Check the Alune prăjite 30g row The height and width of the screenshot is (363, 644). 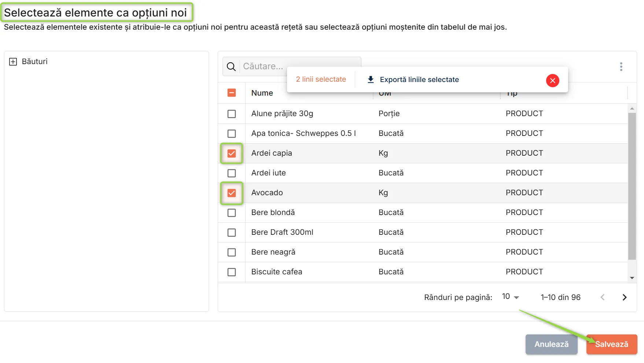coord(232,114)
